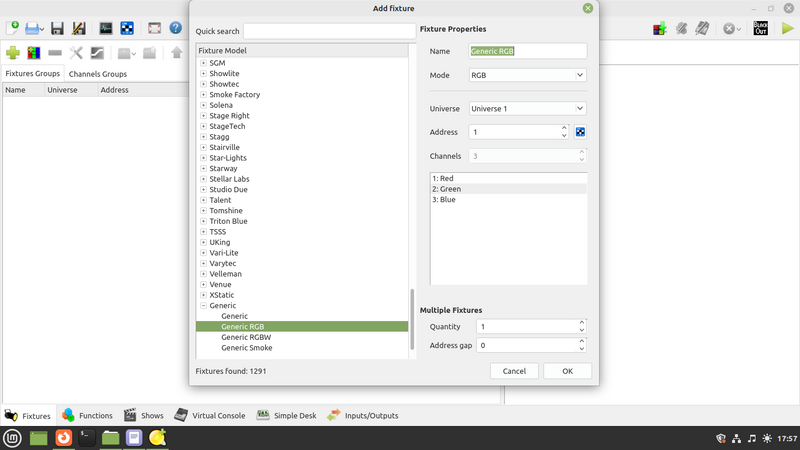The width and height of the screenshot is (800, 450).
Task: Select Generic Smoke fixture model
Action: [246, 348]
